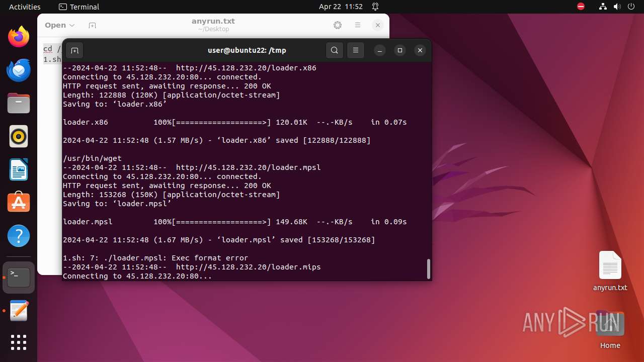Open Rhythmbox music player in dock
The width and height of the screenshot is (644, 362).
pos(19,136)
